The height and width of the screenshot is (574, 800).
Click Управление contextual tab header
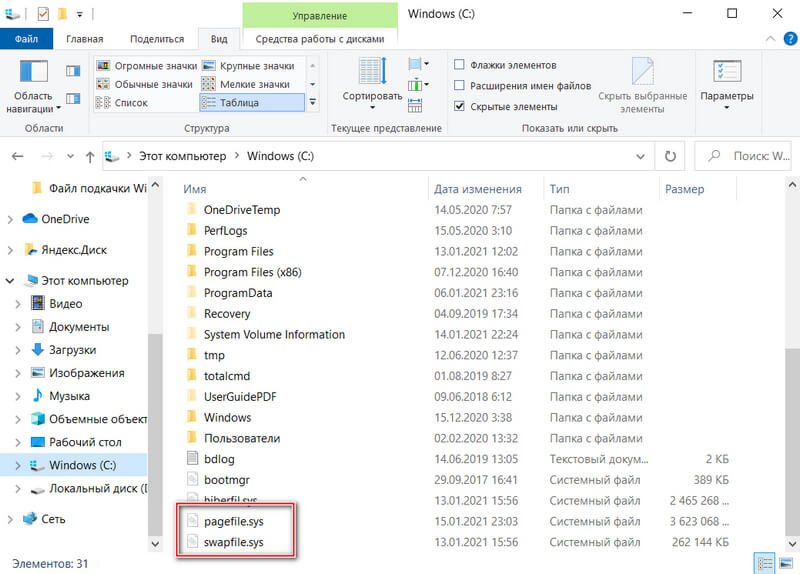coord(320,15)
